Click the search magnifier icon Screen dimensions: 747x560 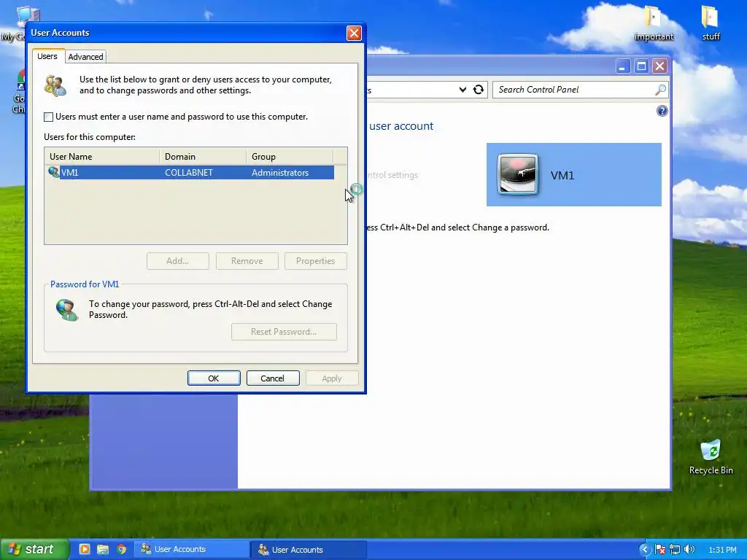pos(660,90)
